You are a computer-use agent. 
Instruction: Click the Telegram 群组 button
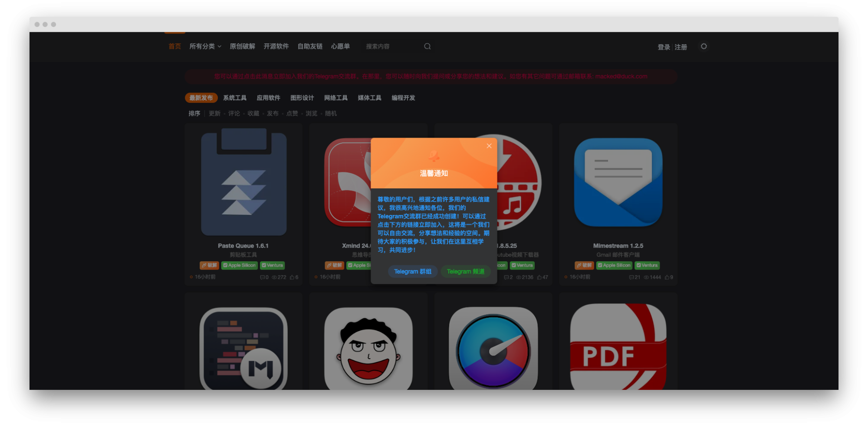pos(412,271)
